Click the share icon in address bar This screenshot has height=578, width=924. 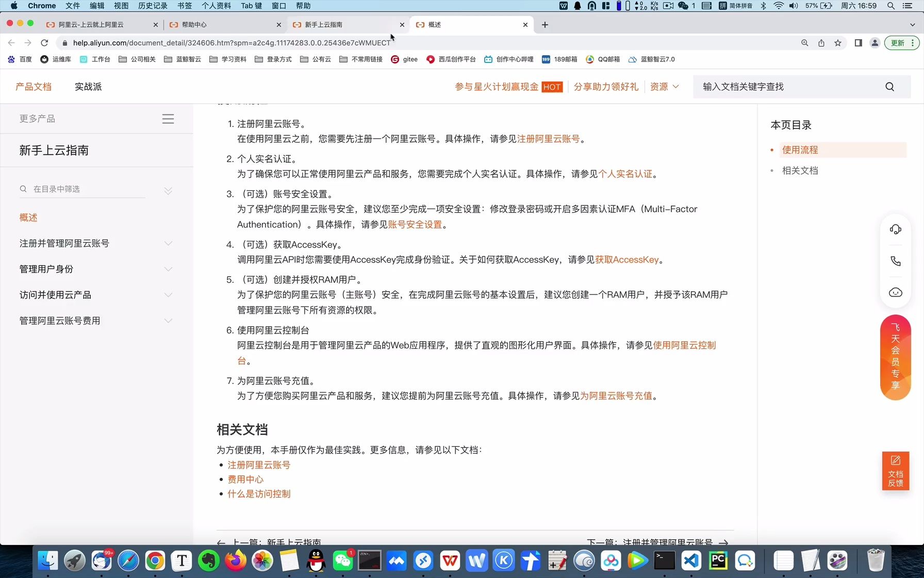[x=821, y=43]
